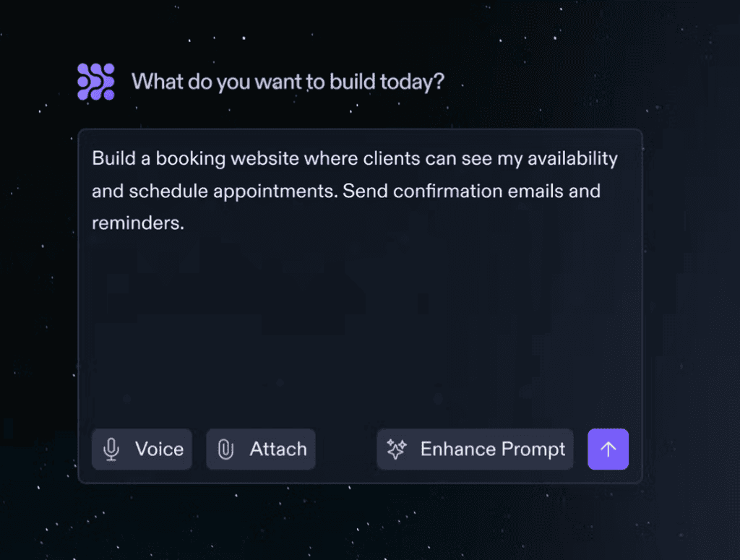740x560 pixels.
Task: Click the sparkle icon beside Enhance Prompt
Action: pos(397,449)
